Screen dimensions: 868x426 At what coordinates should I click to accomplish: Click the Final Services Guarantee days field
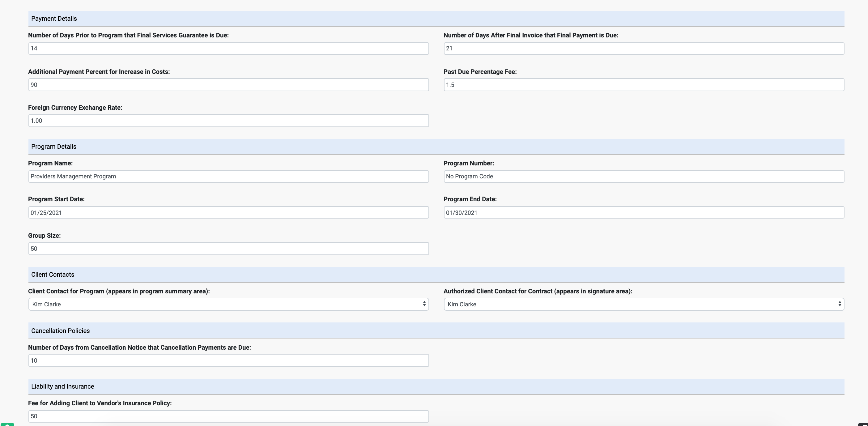click(228, 49)
